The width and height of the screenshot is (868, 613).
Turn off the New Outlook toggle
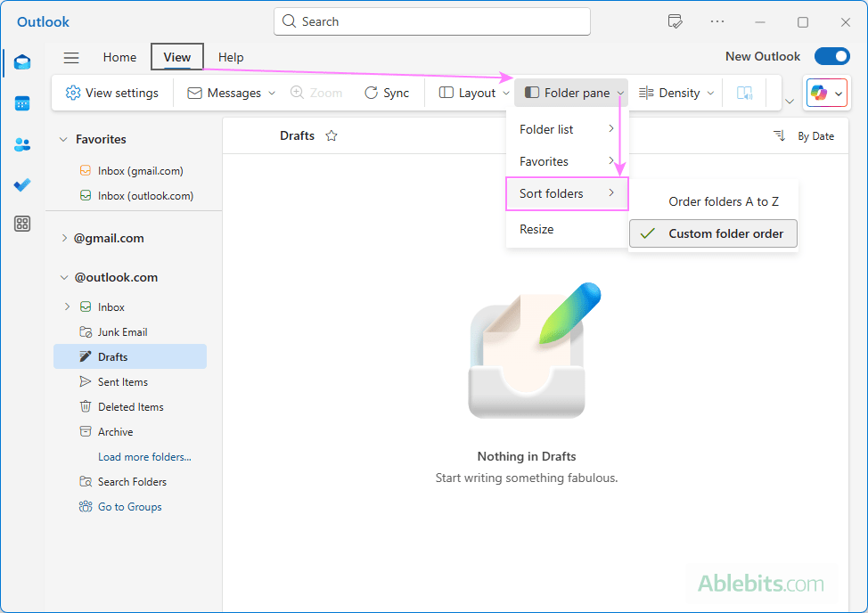coord(832,56)
